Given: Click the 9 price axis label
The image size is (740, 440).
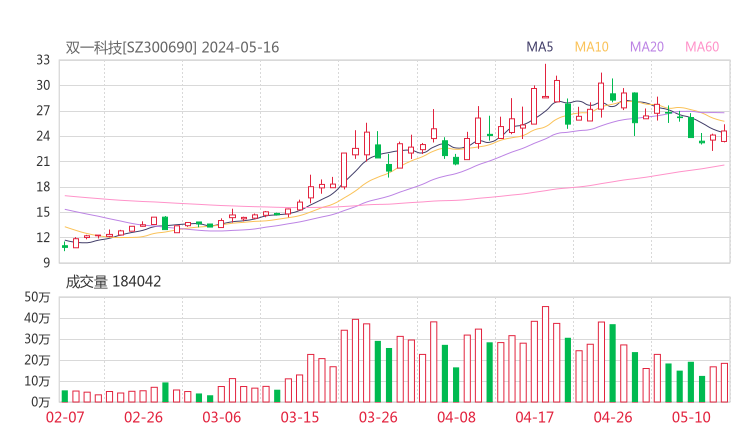Looking at the screenshot, I should [47, 263].
